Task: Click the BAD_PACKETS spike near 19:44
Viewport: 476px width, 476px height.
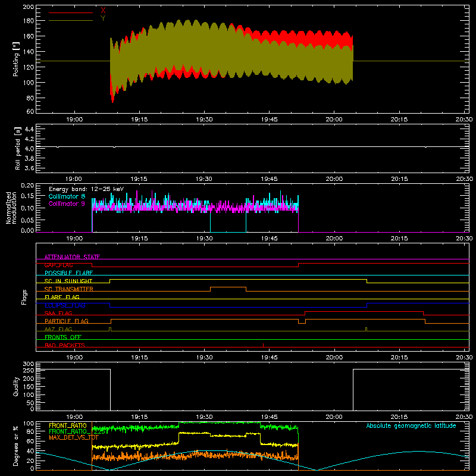Action: pos(263,345)
